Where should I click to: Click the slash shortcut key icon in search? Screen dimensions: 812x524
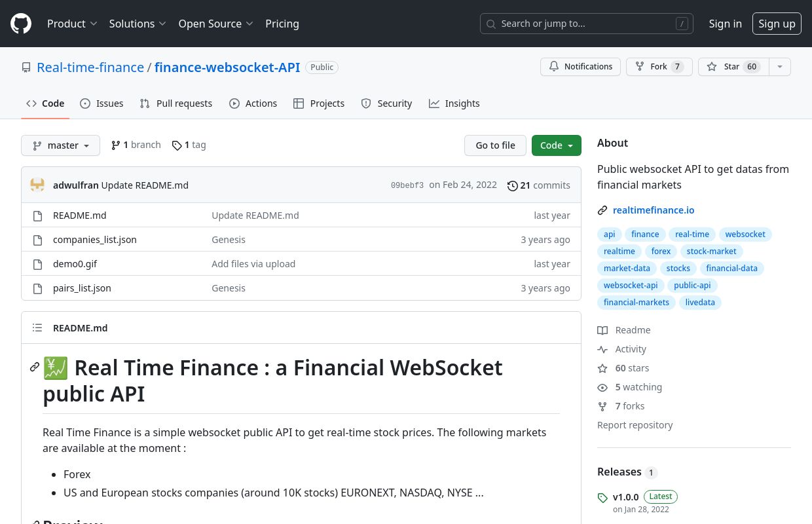[682, 24]
